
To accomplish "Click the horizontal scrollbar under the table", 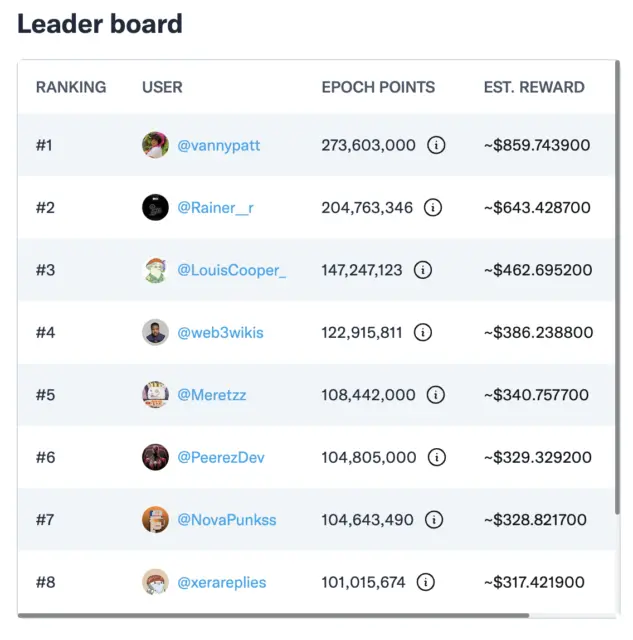I will [273, 616].
